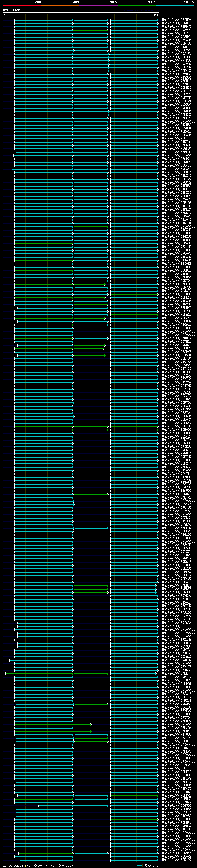
Task: Select subject label UniRef100_B8NUP9
Action: coord(177,162)
